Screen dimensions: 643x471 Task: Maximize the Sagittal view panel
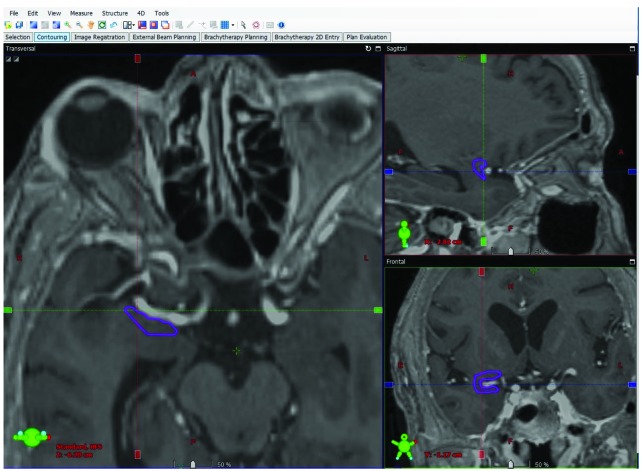[x=632, y=48]
